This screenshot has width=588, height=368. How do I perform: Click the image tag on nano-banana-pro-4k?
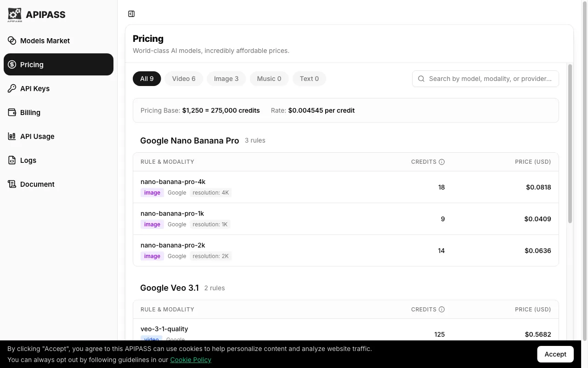tap(152, 193)
